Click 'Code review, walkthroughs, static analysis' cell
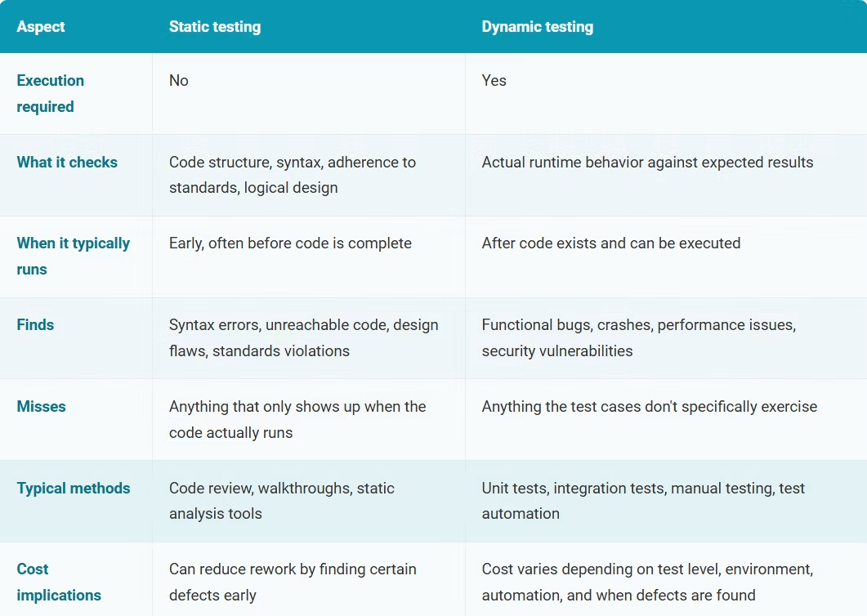The height and width of the screenshot is (616, 867). pos(281,501)
